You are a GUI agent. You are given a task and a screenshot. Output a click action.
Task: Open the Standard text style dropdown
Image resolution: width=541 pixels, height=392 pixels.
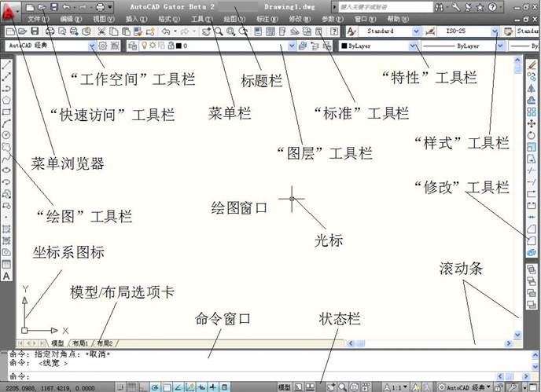[417, 31]
